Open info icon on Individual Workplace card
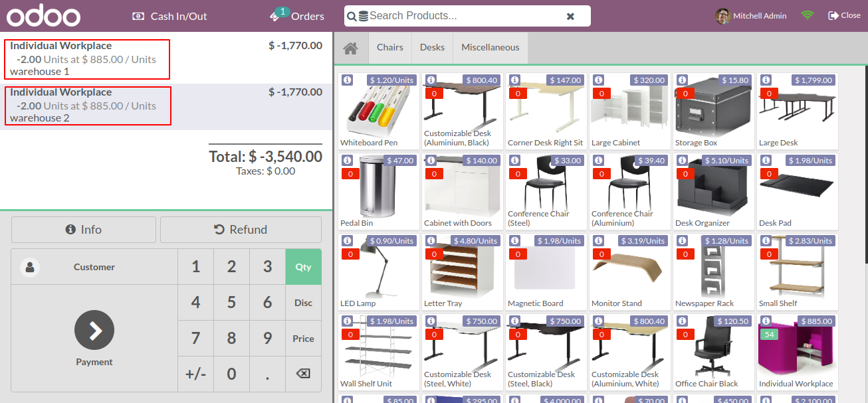 click(x=766, y=321)
